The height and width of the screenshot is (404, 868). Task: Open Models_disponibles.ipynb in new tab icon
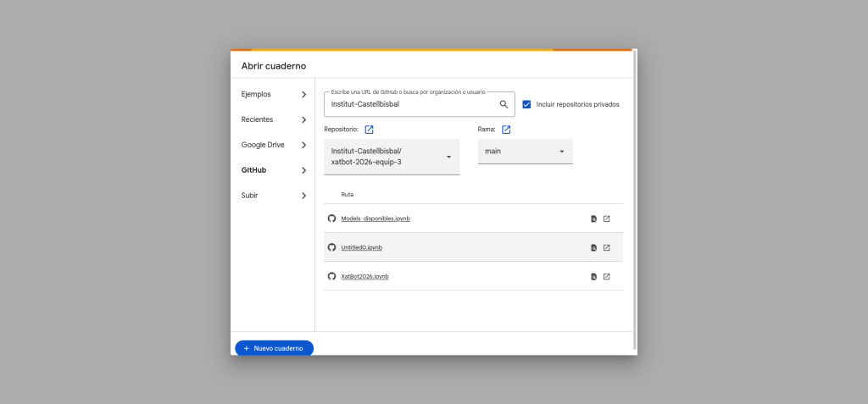point(606,219)
